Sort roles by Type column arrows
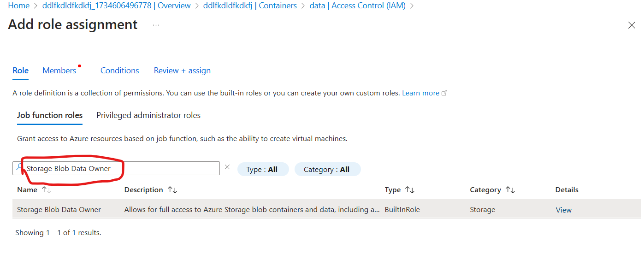This screenshot has height=266, width=644. (409, 190)
